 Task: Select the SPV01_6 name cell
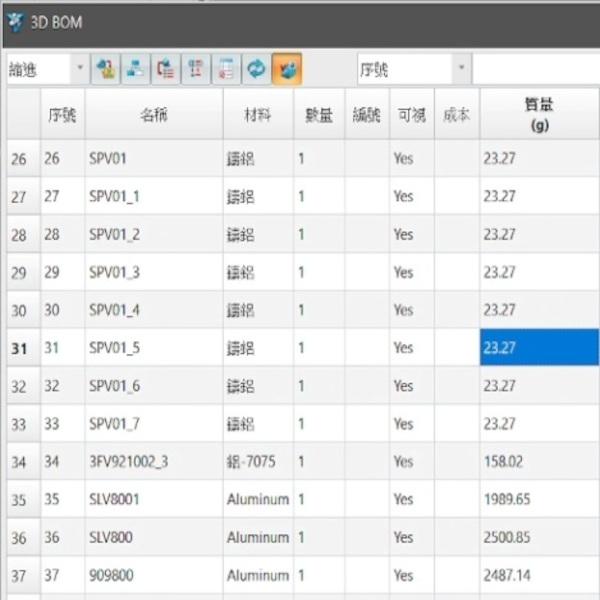154,386
